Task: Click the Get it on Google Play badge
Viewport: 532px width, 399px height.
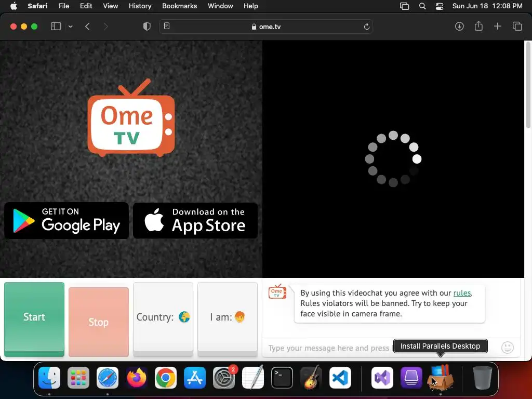Action: tap(66, 220)
